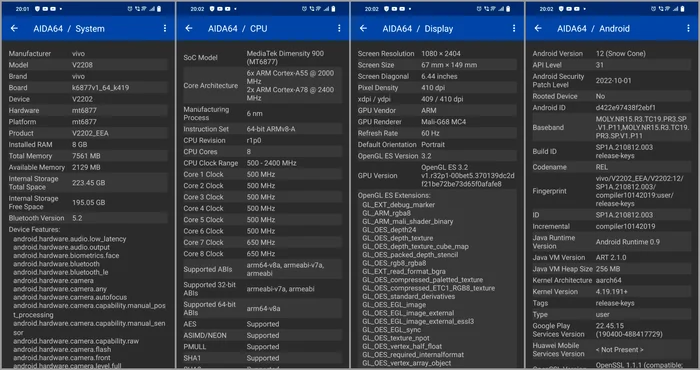Tap the back arrow on AIDA64 Display screen

point(363,29)
